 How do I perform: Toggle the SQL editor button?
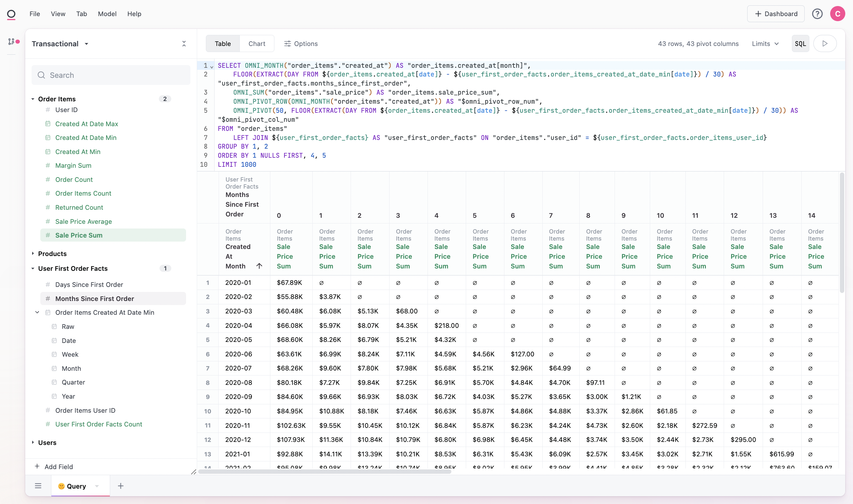800,44
